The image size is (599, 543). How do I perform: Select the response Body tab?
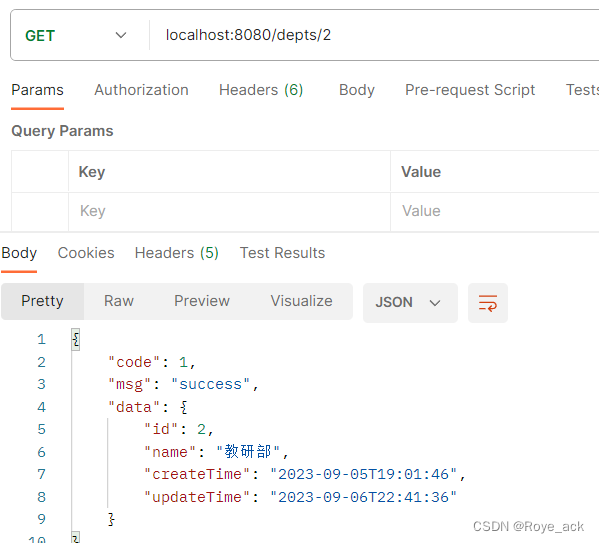coord(19,253)
